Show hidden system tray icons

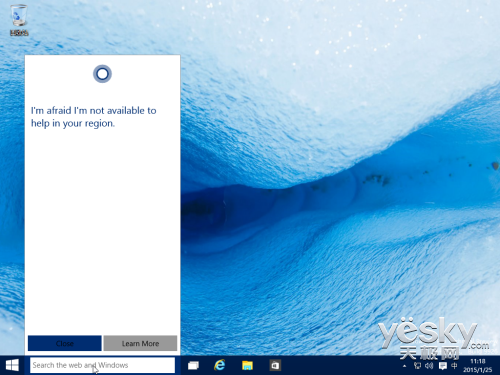(404, 366)
